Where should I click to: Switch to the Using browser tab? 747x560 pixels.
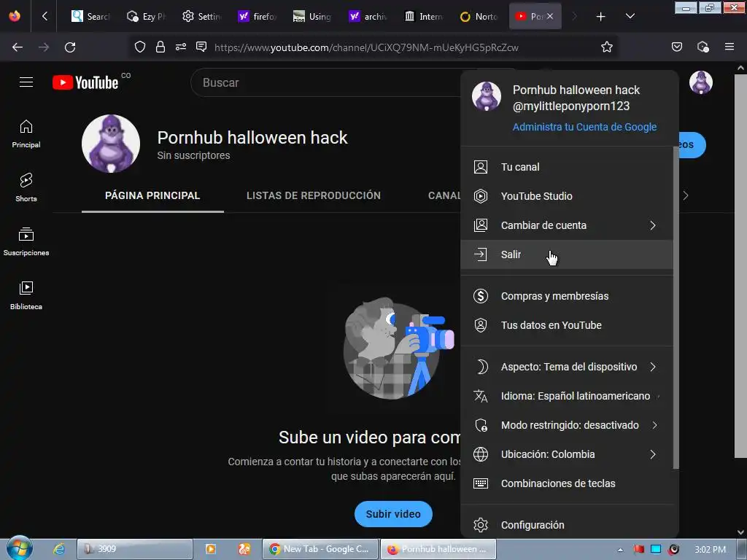[x=312, y=16]
